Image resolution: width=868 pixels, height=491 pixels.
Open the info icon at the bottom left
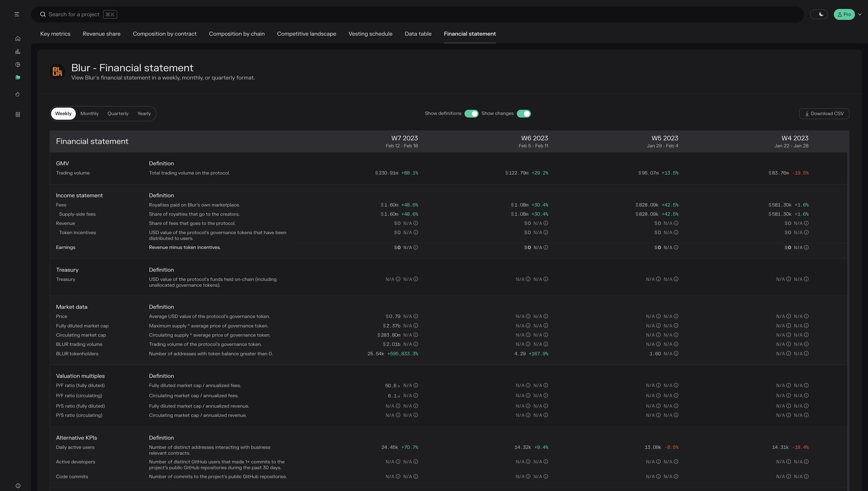tap(17, 486)
